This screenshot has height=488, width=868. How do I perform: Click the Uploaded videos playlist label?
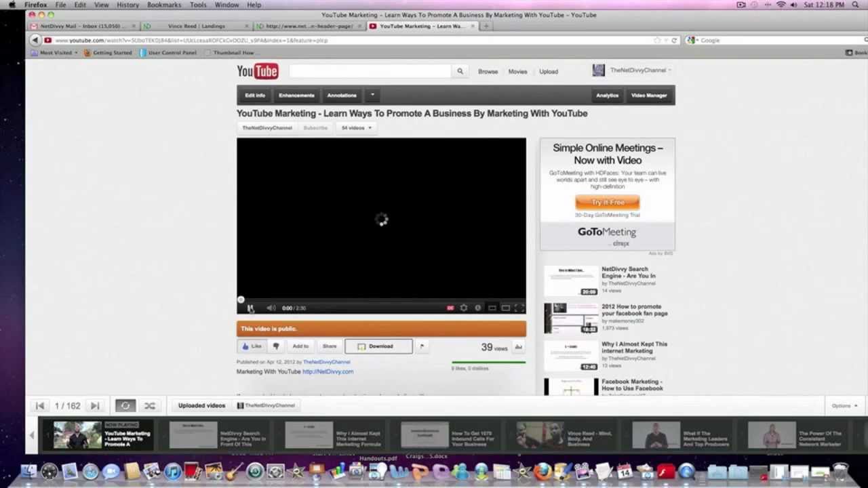click(201, 406)
